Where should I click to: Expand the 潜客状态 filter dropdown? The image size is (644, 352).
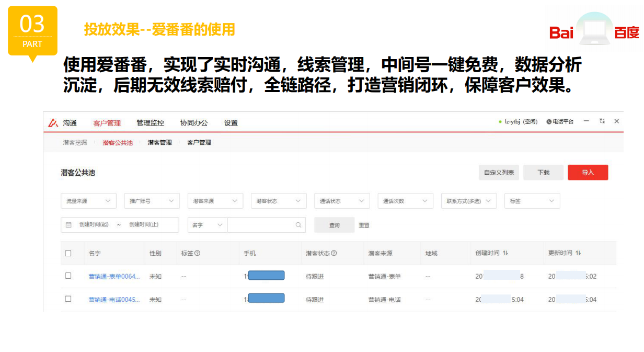point(279,201)
